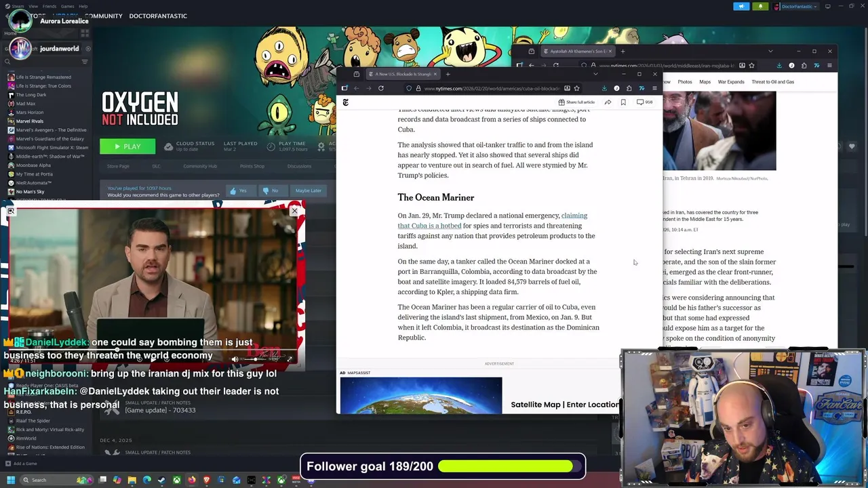Open Microsoft Edge from the taskbar
This screenshot has width=868, height=488.
147,480
